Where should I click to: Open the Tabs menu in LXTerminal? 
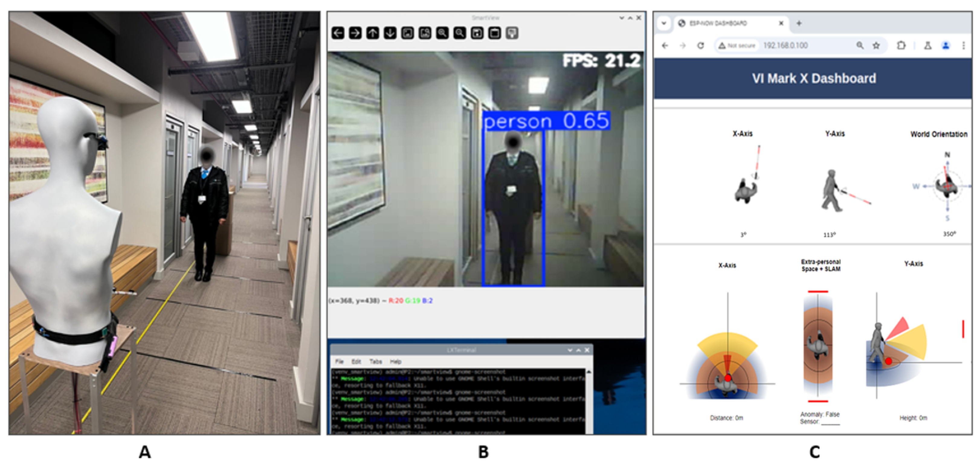pos(376,361)
